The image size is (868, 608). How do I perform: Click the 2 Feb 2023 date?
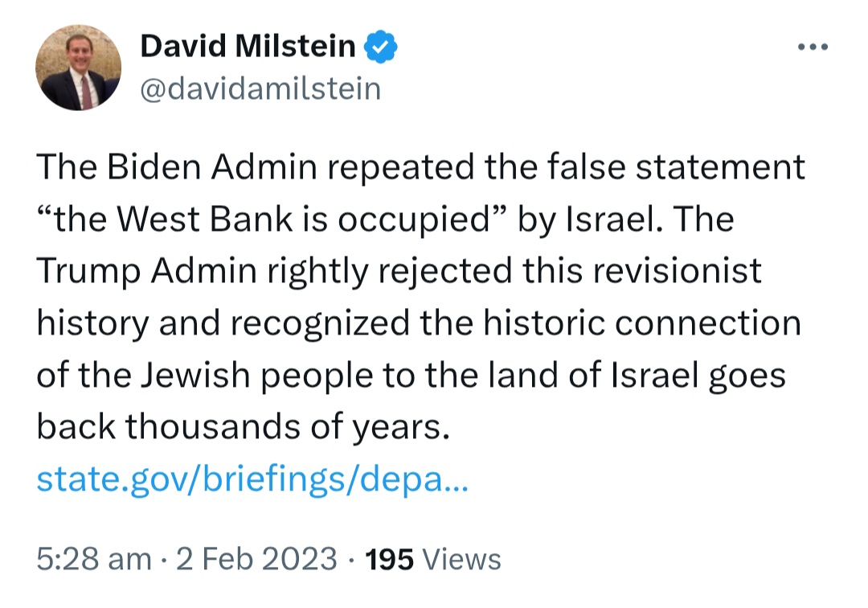click(x=256, y=559)
